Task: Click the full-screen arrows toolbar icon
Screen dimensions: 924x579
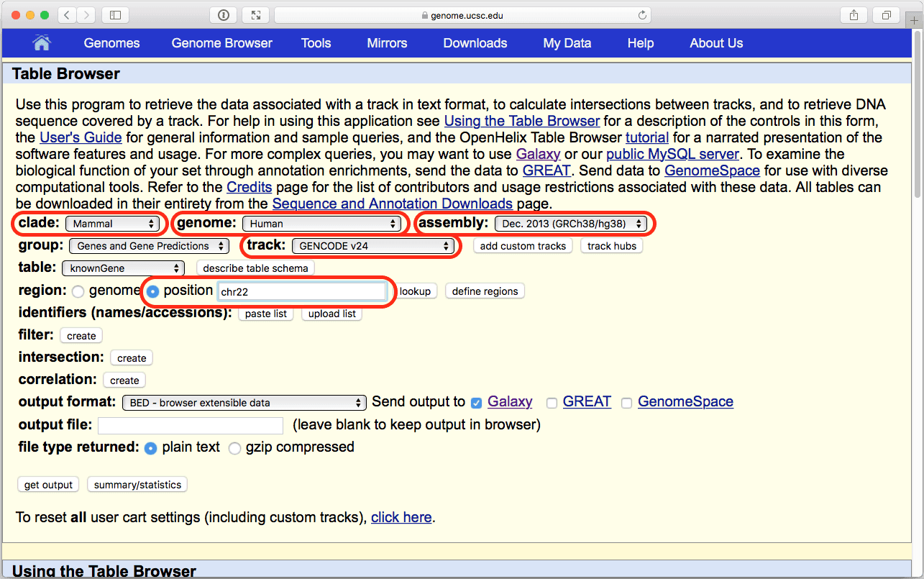Action: 256,15
